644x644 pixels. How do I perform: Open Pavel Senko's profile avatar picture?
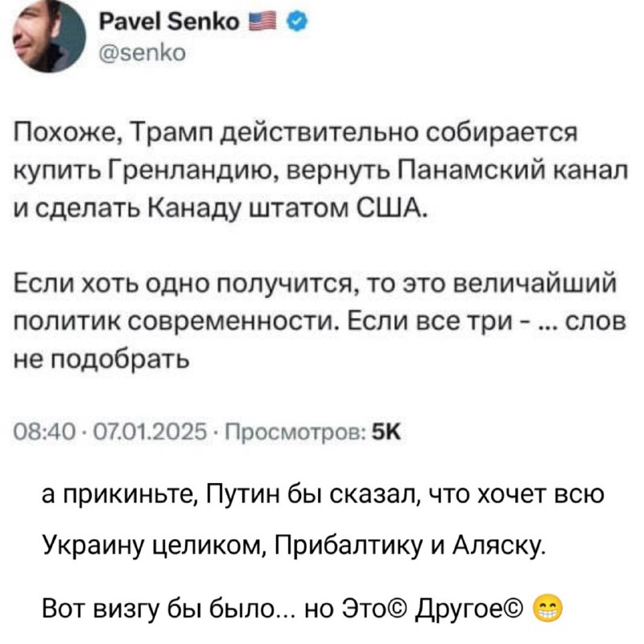pos(48,35)
